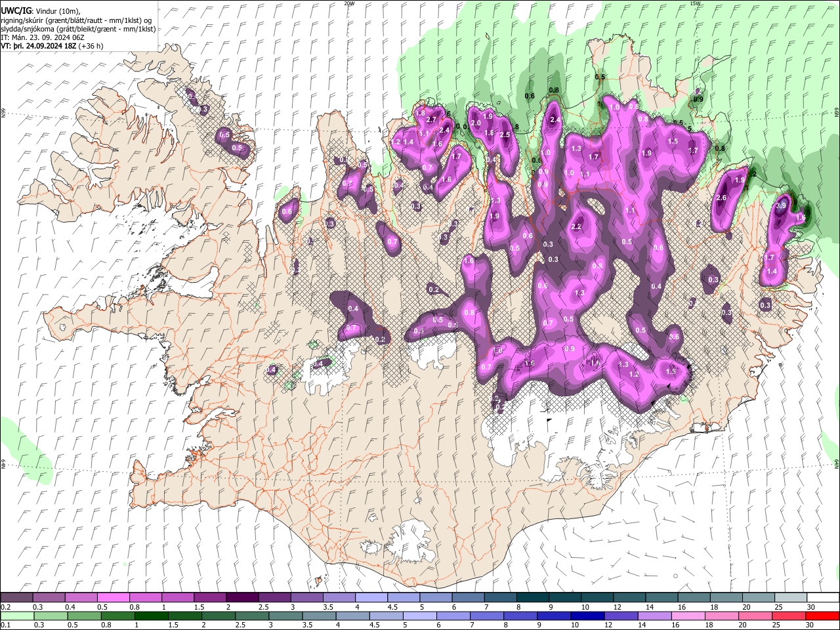Click the 0.4–0.5 swatch in the upper legend row
This screenshot has height=630, width=840.
tap(81, 597)
